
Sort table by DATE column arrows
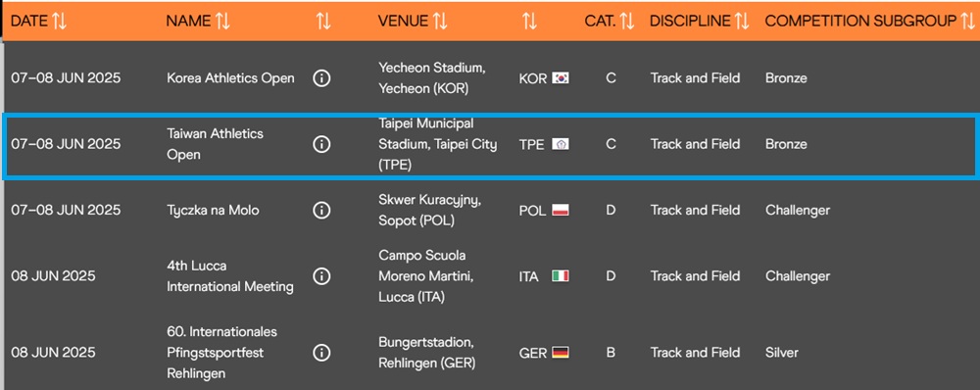pyautogui.click(x=60, y=22)
